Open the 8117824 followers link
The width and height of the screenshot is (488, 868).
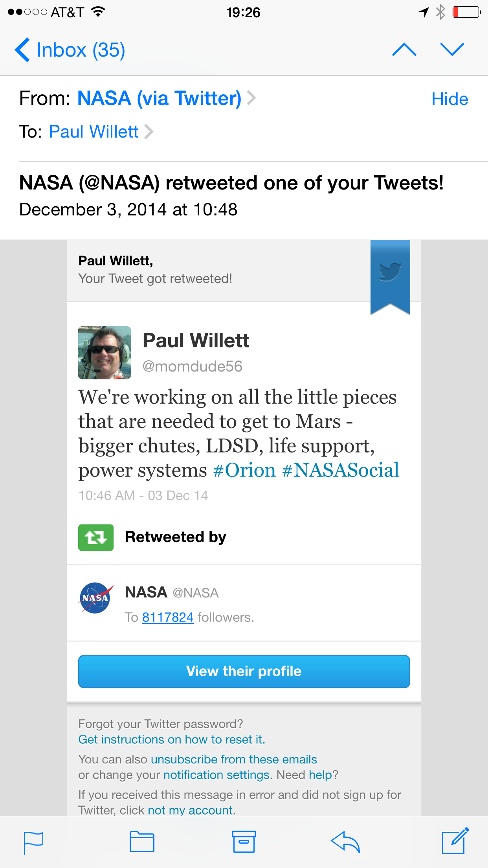168,617
